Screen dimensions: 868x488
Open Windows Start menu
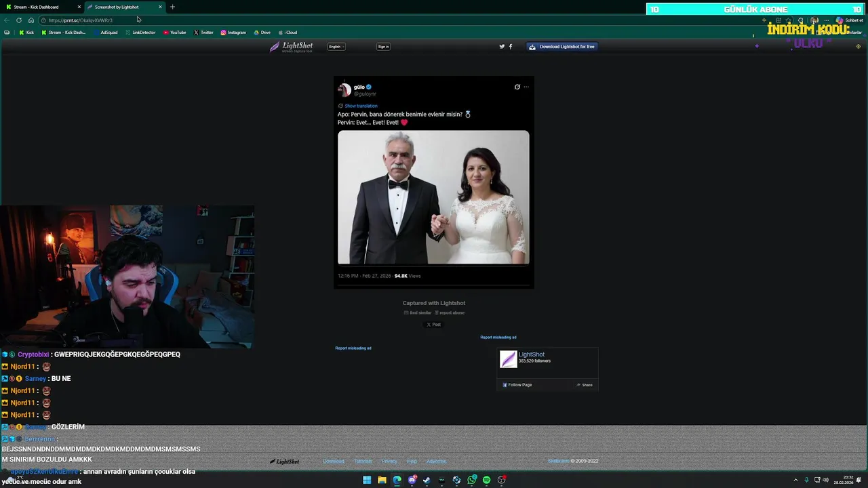[367, 480]
